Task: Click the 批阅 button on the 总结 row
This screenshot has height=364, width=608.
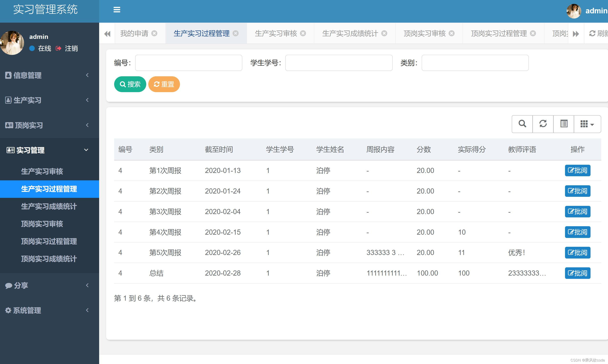Action: pyautogui.click(x=577, y=273)
